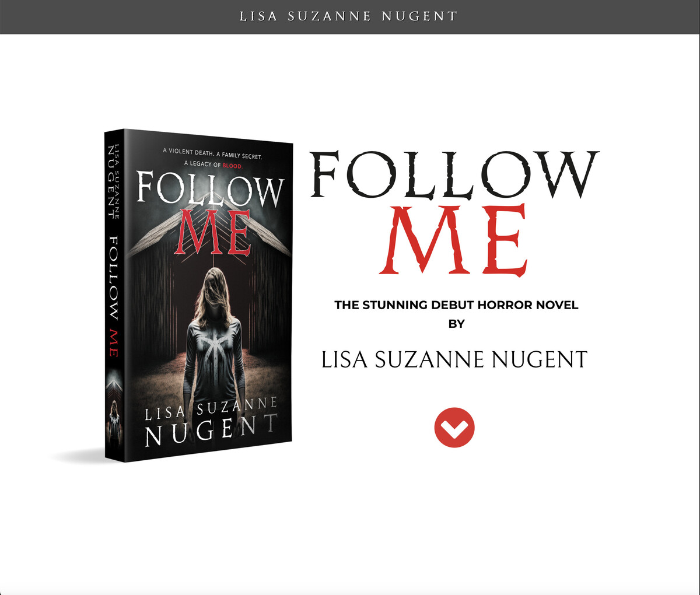Click 'A violent death' tagline on cover
The image size is (700, 595).
tap(213, 157)
